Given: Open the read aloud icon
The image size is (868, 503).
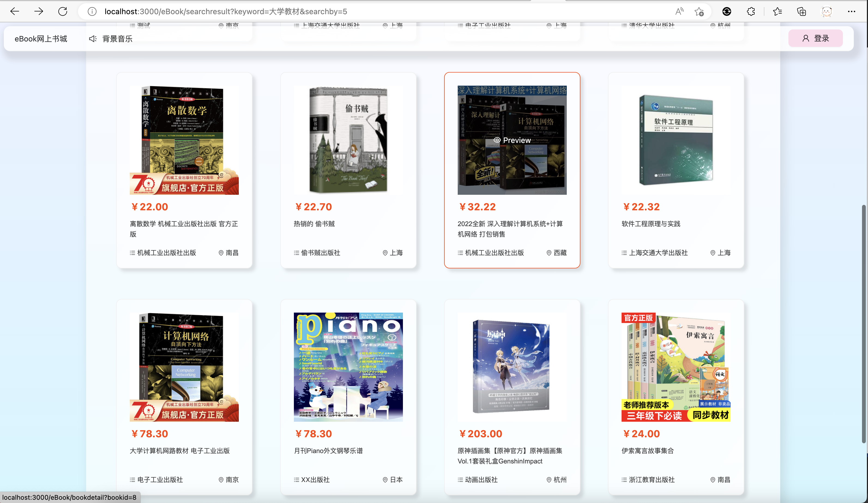Looking at the screenshot, I should click(x=679, y=11).
